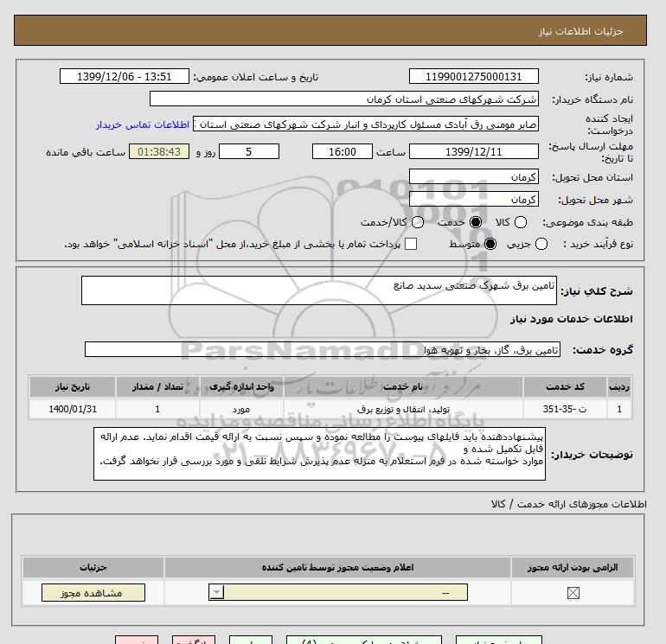Viewport: 666px width, 644px height.
Task: Click the need date cell 1400/01/31
Action: click(x=73, y=409)
